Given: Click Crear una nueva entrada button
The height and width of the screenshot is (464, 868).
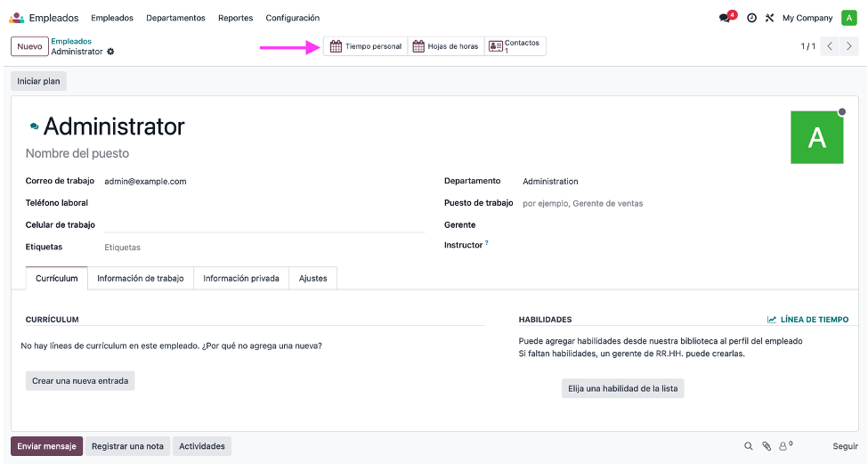Looking at the screenshot, I should coord(80,381).
